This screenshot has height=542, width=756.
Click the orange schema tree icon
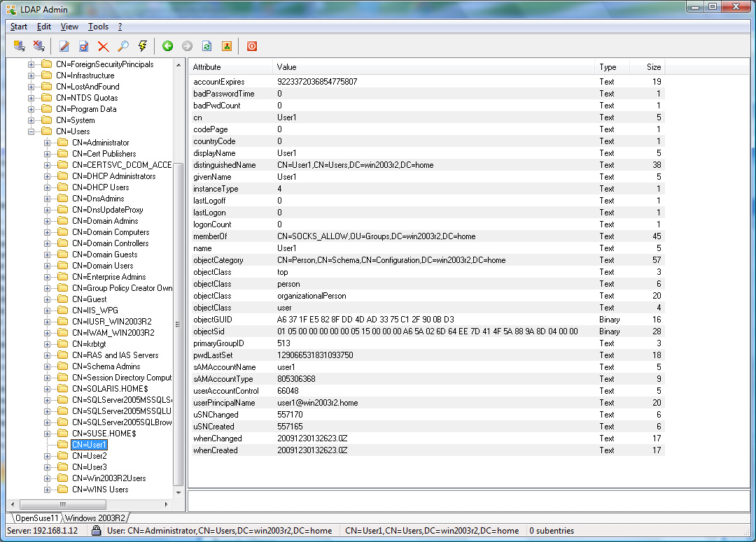click(x=227, y=46)
